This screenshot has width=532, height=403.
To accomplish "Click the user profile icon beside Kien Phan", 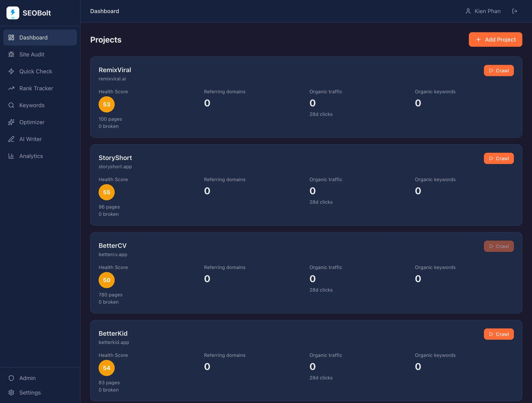I will click(x=468, y=11).
